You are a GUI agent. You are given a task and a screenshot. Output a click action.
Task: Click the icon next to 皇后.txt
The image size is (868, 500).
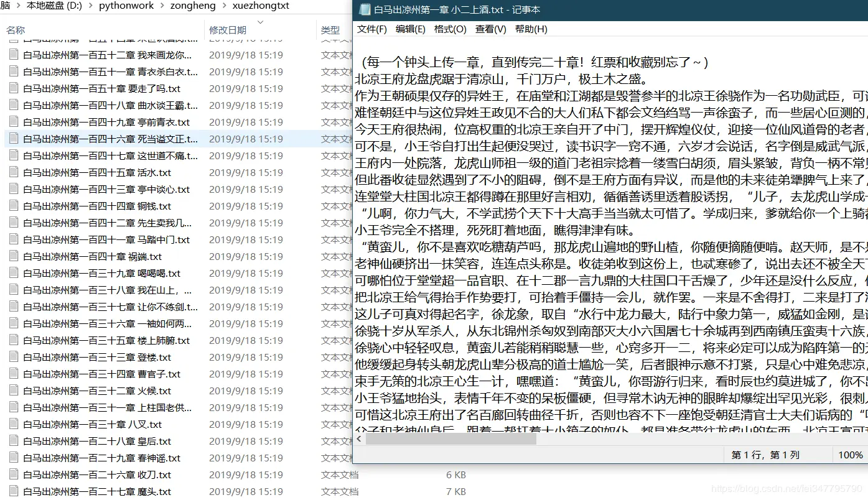[14, 441]
